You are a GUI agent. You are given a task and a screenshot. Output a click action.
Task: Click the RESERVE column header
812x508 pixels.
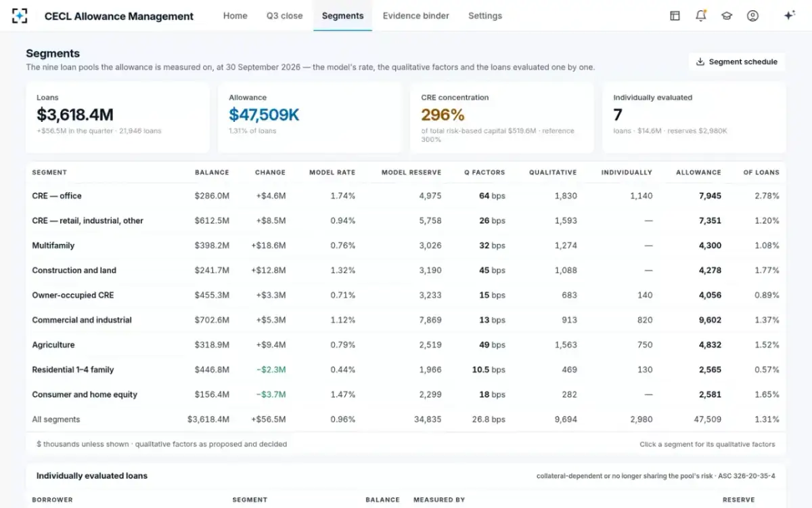pyautogui.click(x=738, y=500)
